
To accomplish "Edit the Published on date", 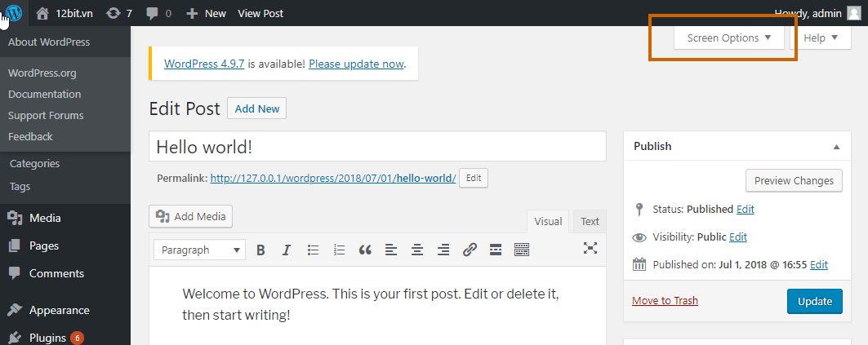I will (819, 265).
